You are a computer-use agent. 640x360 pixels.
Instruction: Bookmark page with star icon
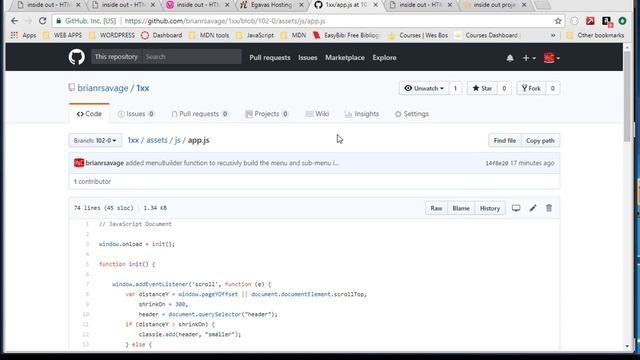558,21
